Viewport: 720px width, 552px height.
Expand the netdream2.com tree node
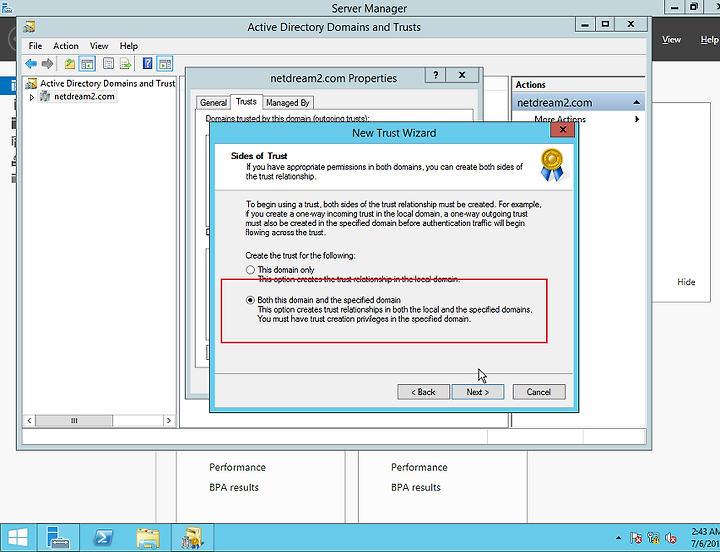pos(32,97)
